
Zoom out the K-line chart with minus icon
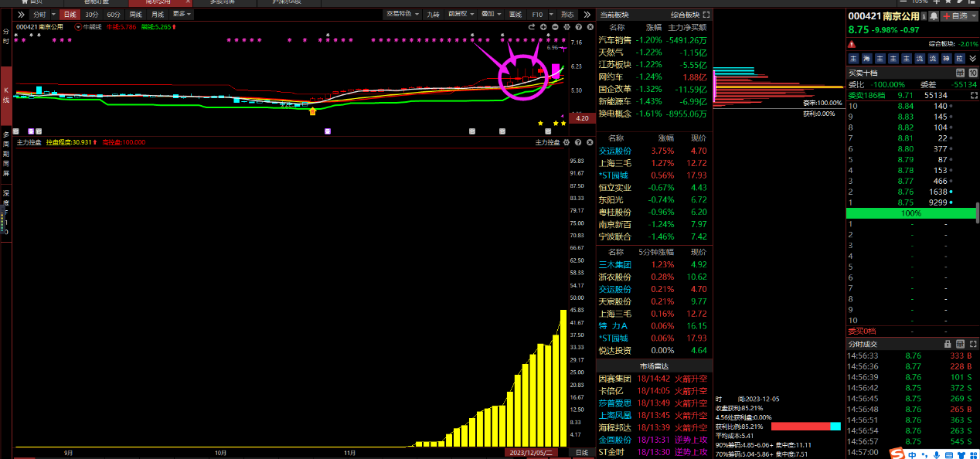click(554, 27)
